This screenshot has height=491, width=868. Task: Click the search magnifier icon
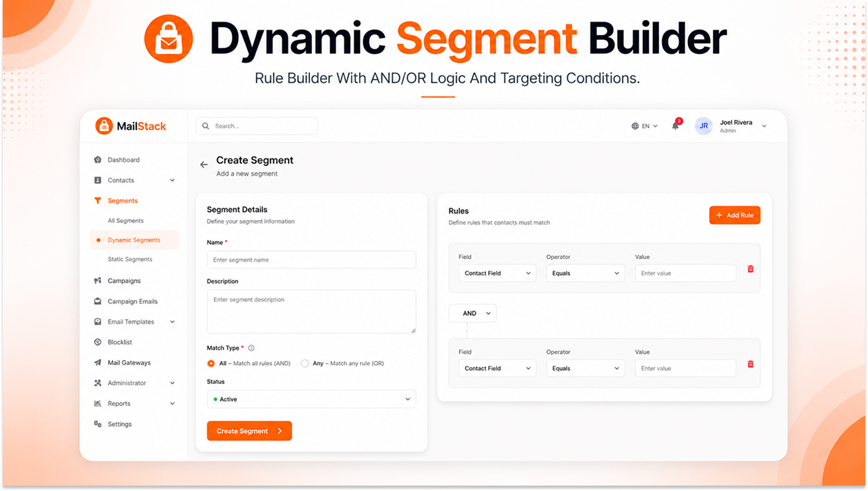pyautogui.click(x=206, y=126)
